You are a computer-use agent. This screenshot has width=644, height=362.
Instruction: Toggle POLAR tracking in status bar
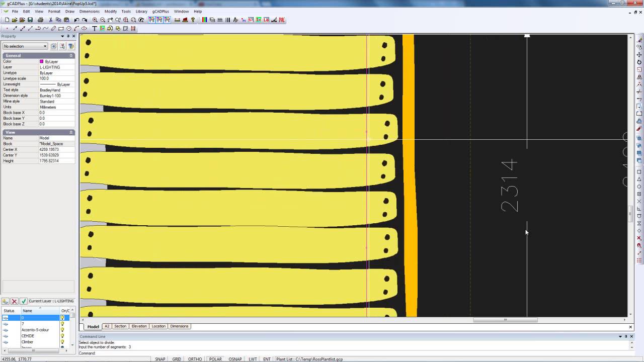pos(215,359)
